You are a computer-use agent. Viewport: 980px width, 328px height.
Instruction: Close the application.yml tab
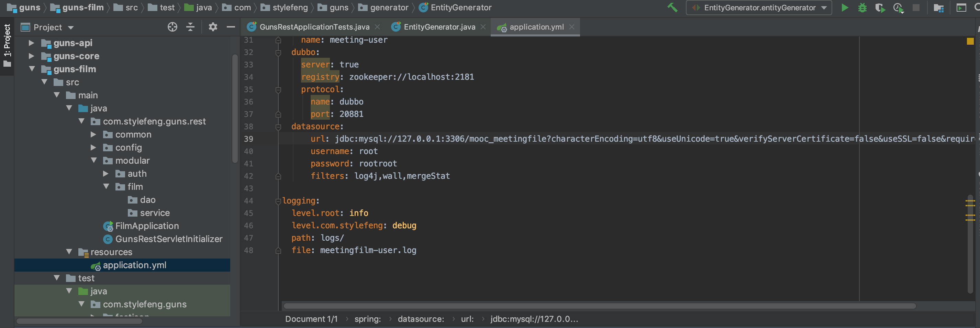(x=571, y=27)
